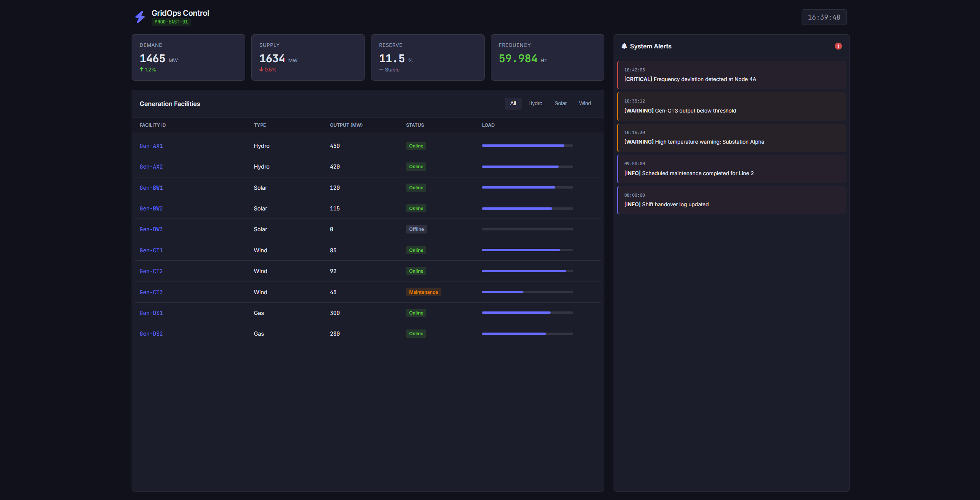
Task: Click the Offline status badge for Gen-BW3
Action: [416, 229]
